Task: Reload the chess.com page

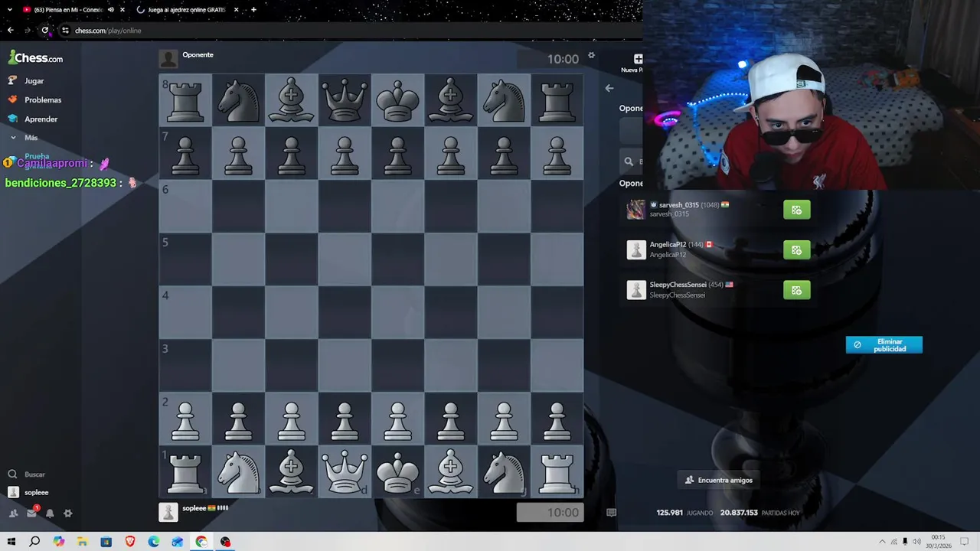Action: coord(45,31)
